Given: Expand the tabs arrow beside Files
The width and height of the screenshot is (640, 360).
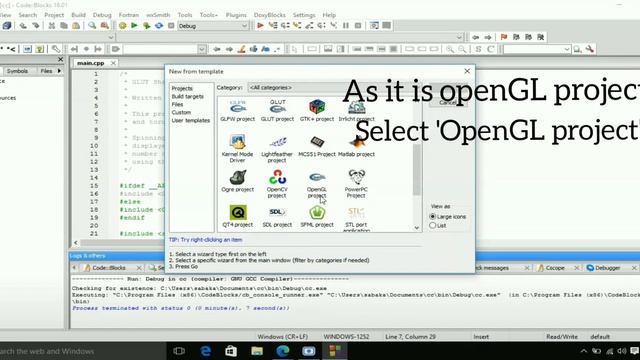Looking at the screenshot, I should [x=60, y=71].
